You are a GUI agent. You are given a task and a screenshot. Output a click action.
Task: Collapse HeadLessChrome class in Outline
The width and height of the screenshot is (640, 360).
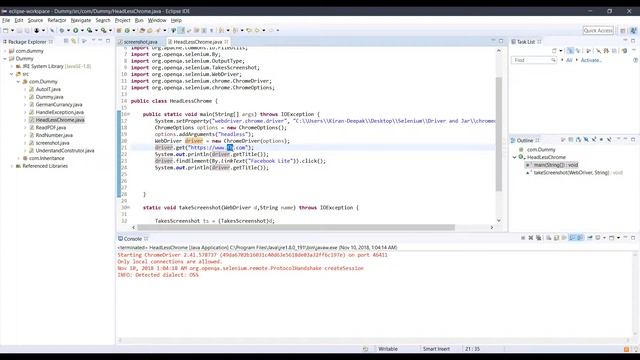[x=515, y=157]
